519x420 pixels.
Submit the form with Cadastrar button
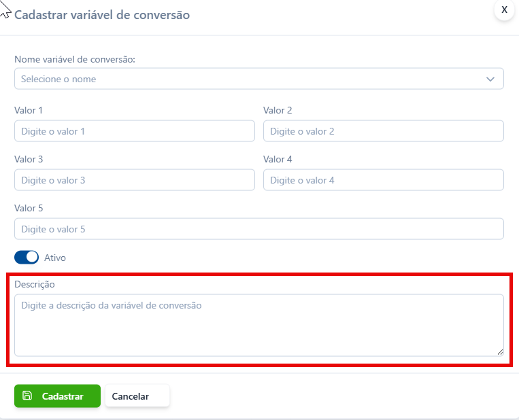tap(57, 396)
